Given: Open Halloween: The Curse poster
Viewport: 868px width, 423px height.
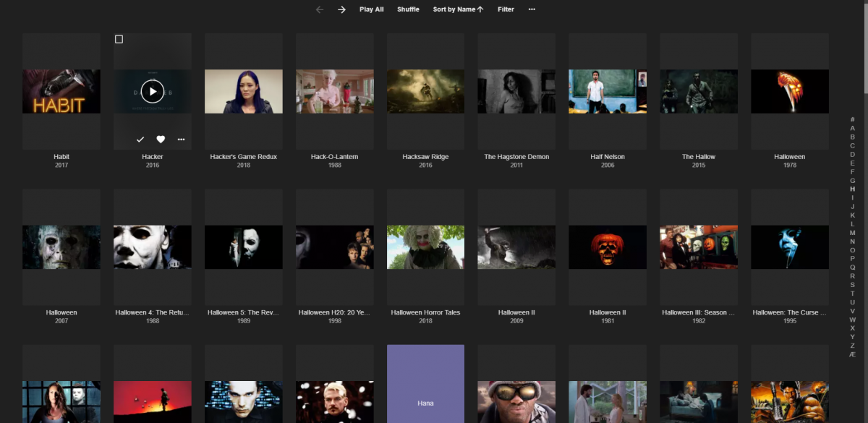Looking at the screenshot, I should [790, 247].
